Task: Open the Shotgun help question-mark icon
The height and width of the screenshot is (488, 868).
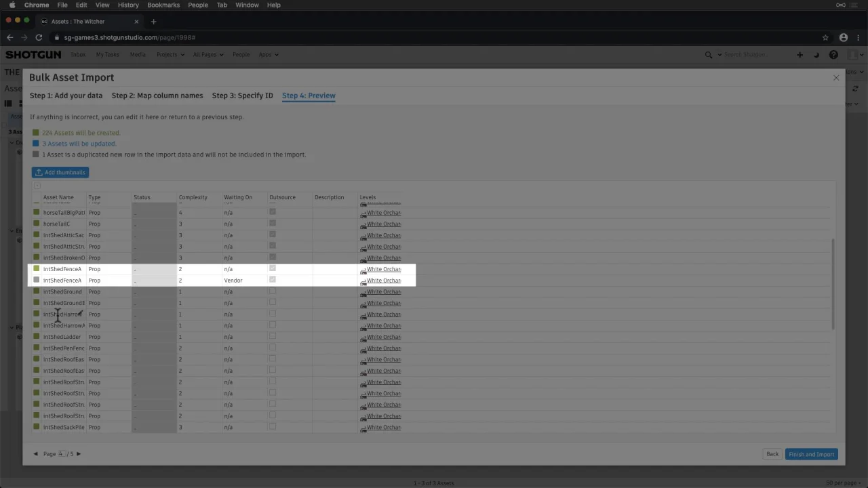Action: [x=833, y=55]
